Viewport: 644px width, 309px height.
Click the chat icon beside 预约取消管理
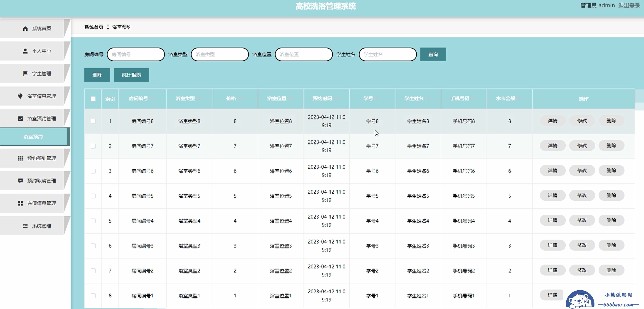(x=20, y=180)
